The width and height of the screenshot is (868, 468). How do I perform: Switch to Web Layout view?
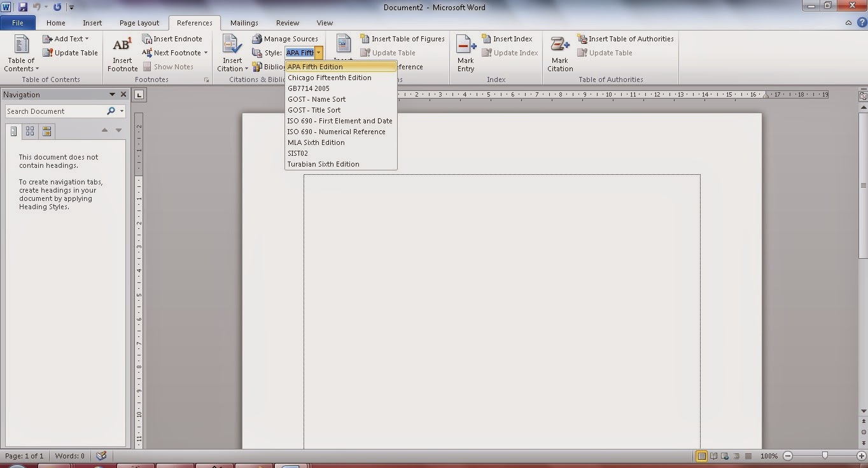724,456
